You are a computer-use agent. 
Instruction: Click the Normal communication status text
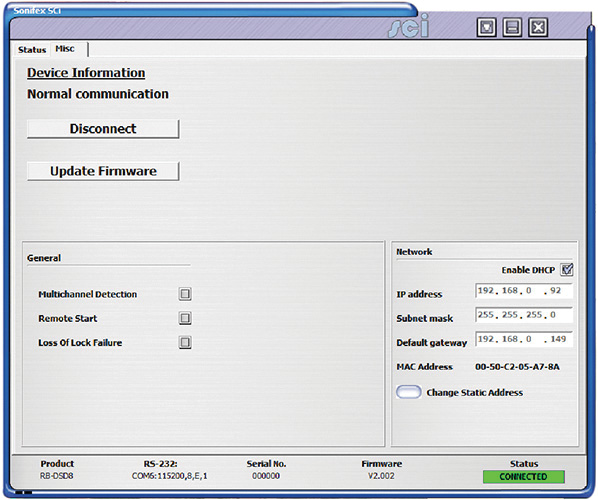point(98,94)
